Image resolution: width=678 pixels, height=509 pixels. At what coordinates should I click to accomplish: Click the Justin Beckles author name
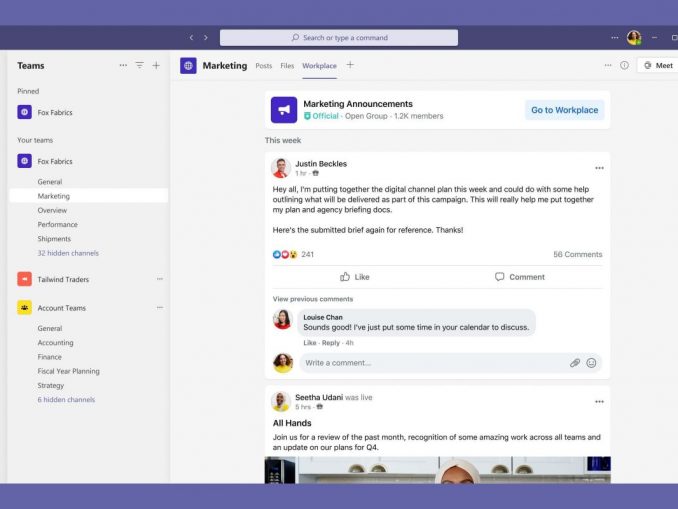point(321,164)
